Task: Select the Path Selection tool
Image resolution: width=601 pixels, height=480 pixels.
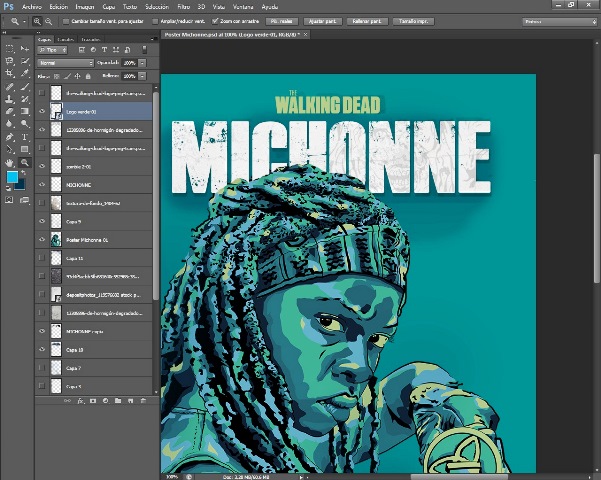Action: (10, 149)
